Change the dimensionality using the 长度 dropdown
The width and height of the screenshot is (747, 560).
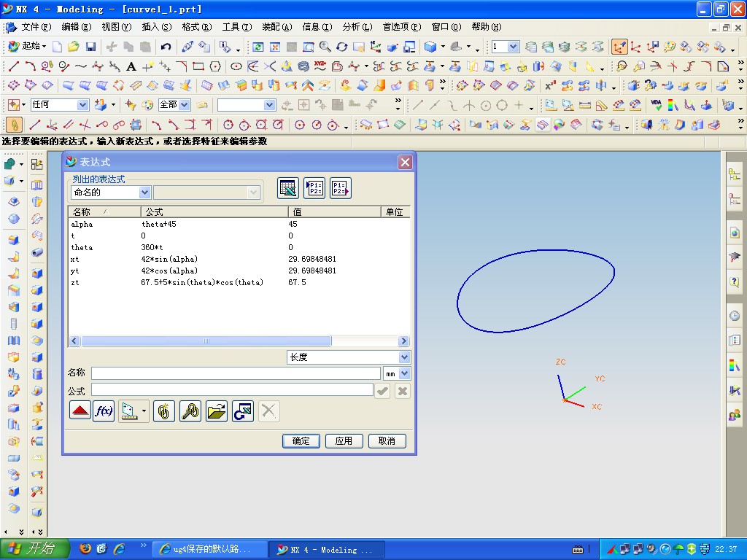pyautogui.click(x=348, y=357)
